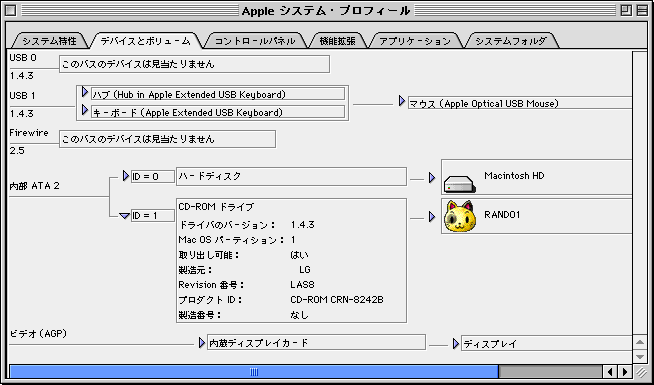Viewport: 654px width, 385px height.
Task: Click the ハードディスク text
Action: (x=210, y=176)
